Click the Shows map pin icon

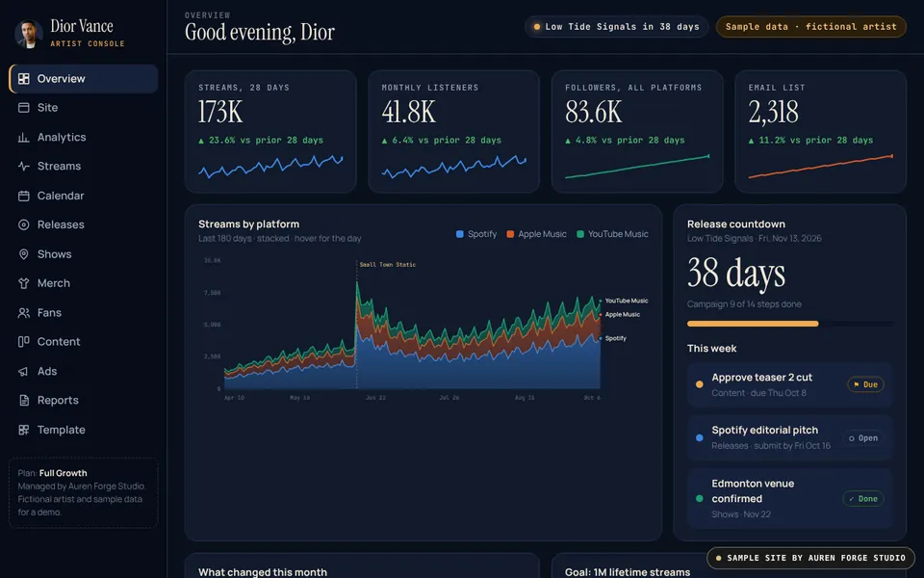pyautogui.click(x=23, y=253)
